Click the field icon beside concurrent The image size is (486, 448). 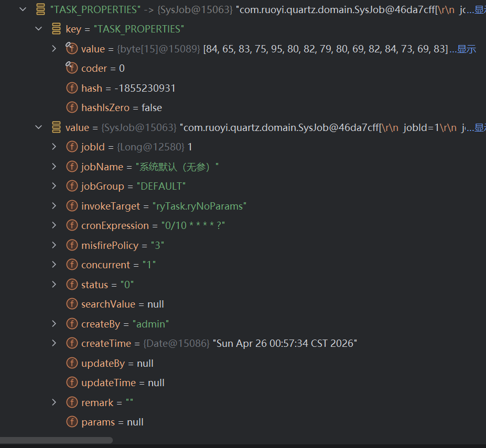[x=72, y=265]
